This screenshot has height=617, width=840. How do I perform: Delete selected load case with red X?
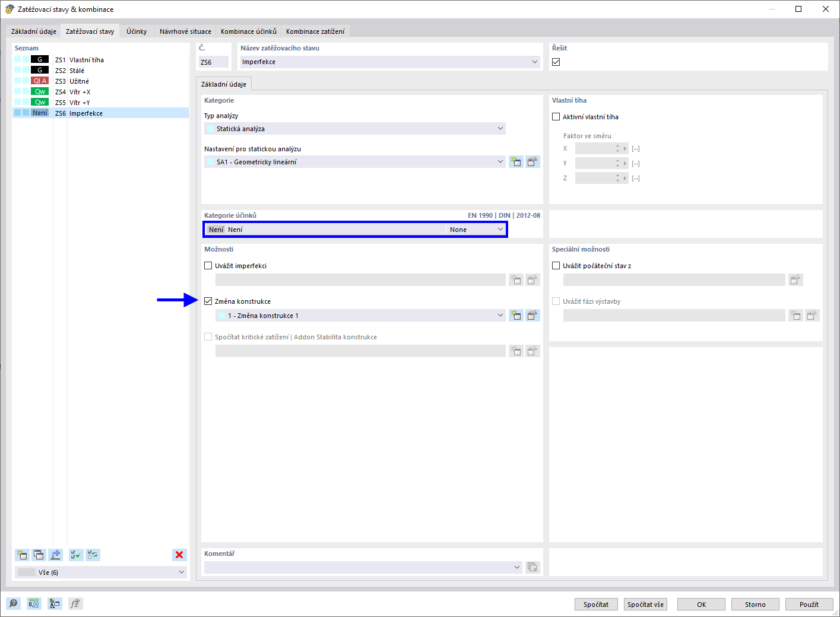179,555
